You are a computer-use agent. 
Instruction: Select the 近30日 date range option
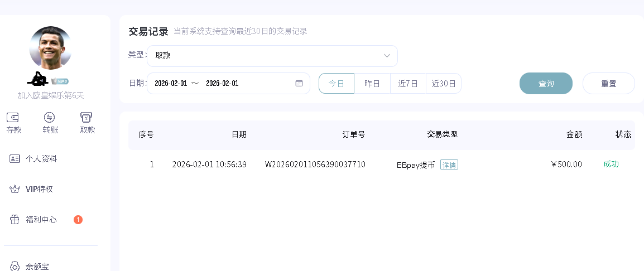[x=444, y=84]
